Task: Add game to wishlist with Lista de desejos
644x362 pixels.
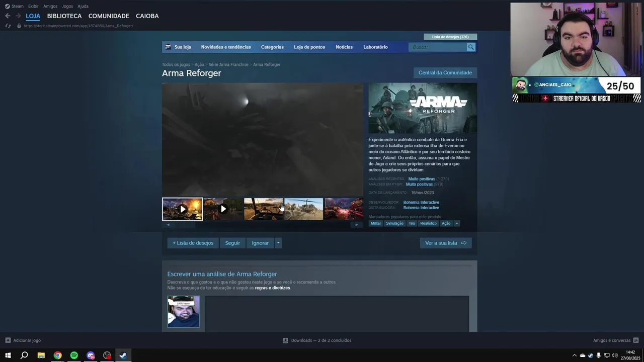Action: coord(193,243)
